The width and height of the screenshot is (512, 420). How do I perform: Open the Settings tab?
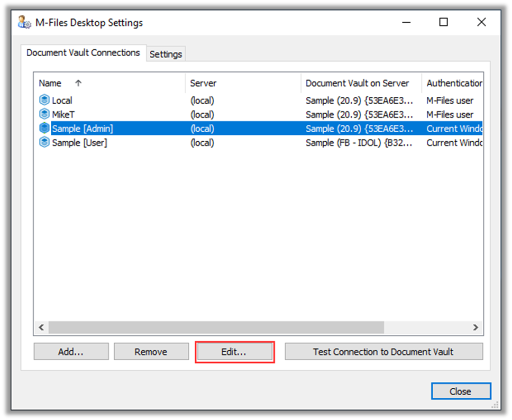(x=166, y=54)
